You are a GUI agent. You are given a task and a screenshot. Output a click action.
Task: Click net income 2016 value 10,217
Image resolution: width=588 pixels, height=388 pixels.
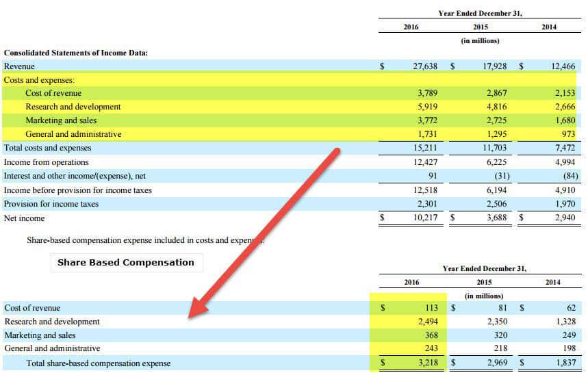(x=425, y=218)
